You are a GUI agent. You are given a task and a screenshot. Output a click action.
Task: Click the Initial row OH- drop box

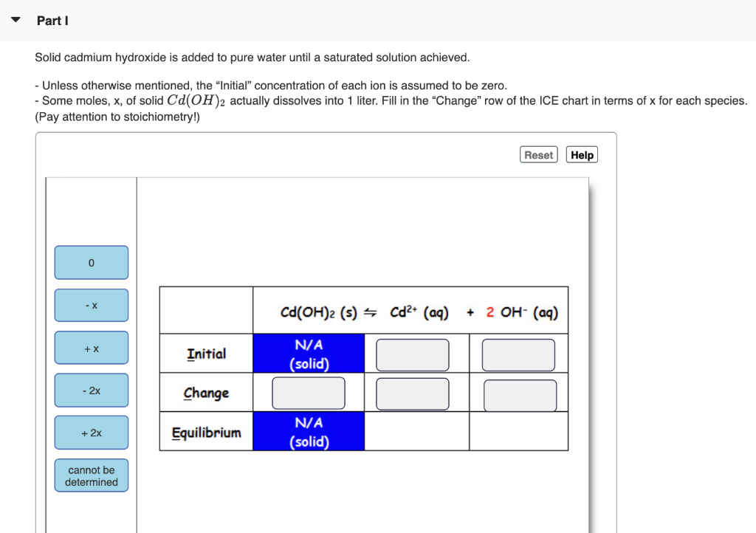518,355
